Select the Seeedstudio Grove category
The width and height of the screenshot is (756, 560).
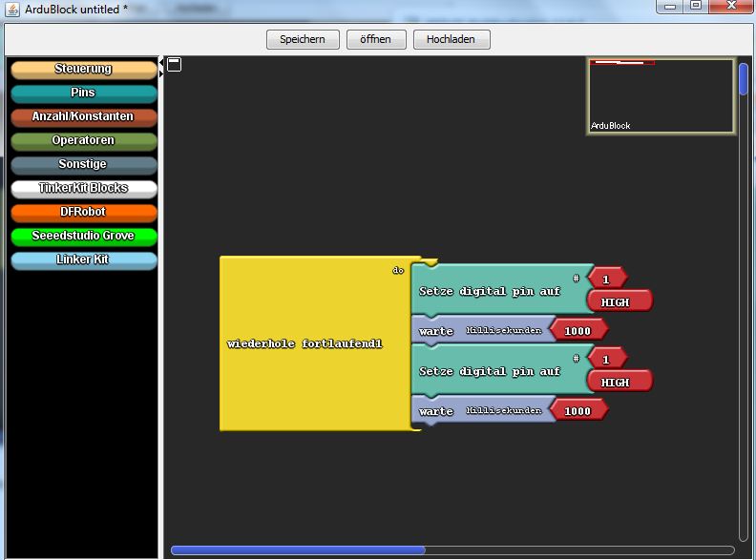(83, 237)
